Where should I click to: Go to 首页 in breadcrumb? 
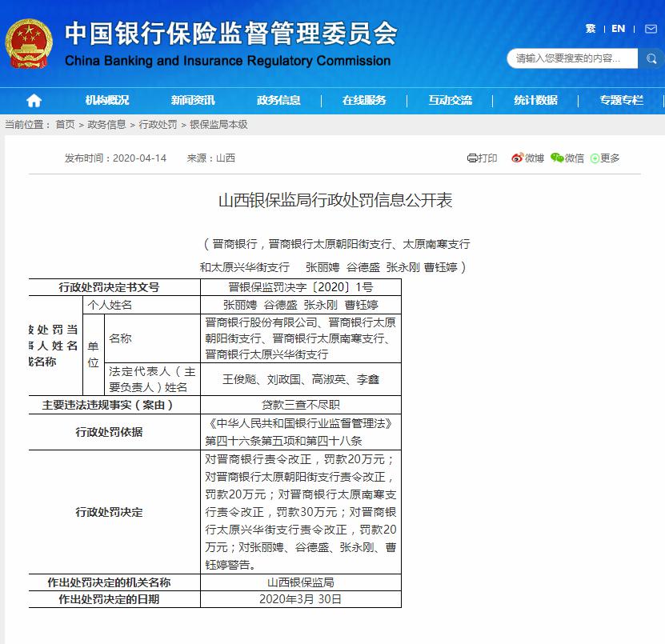coord(65,125)
